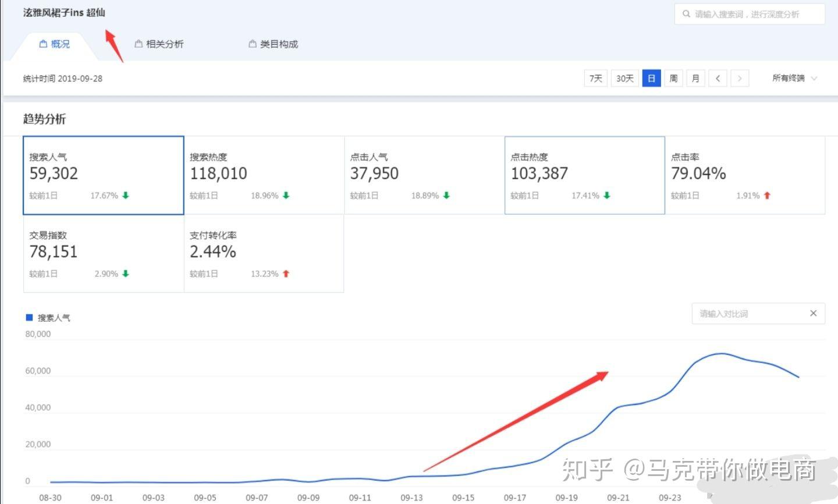The width and height of the screenshot is (838, 504).
Task: Click the search magnifier icon
Action: (687, 14)
